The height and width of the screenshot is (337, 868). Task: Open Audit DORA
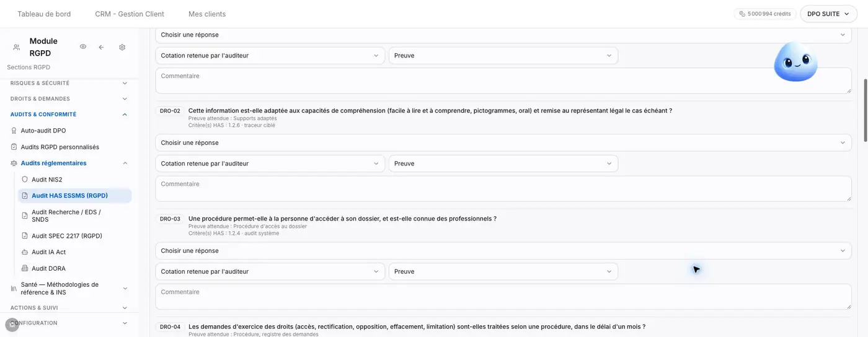pos(48,268)
